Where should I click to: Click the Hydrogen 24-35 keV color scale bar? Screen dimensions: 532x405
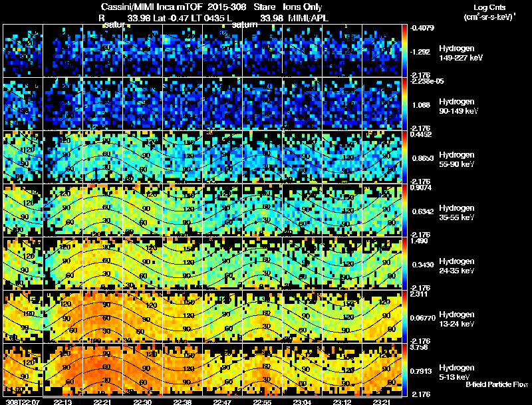click(x=404, y=264)
